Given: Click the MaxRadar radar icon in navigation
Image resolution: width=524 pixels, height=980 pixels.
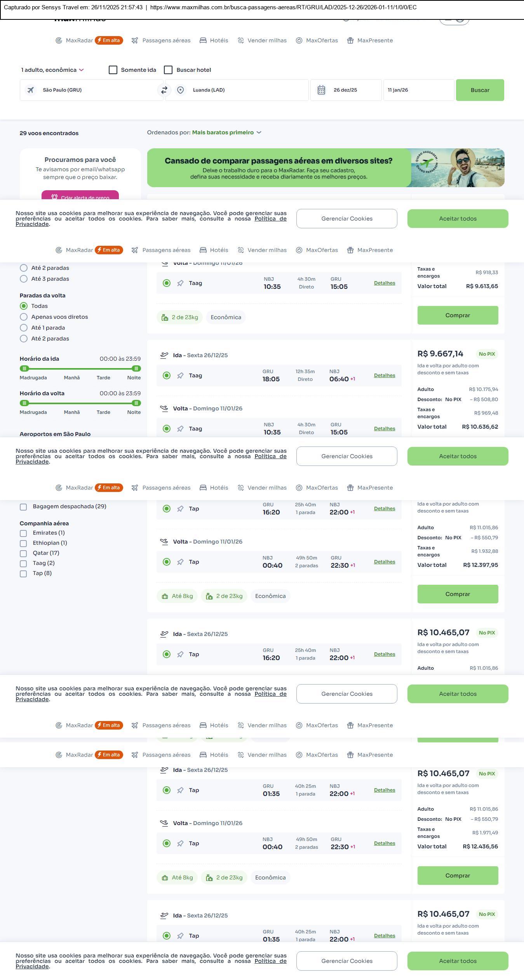Looking at the screenshot, I should tap(59, 40).
